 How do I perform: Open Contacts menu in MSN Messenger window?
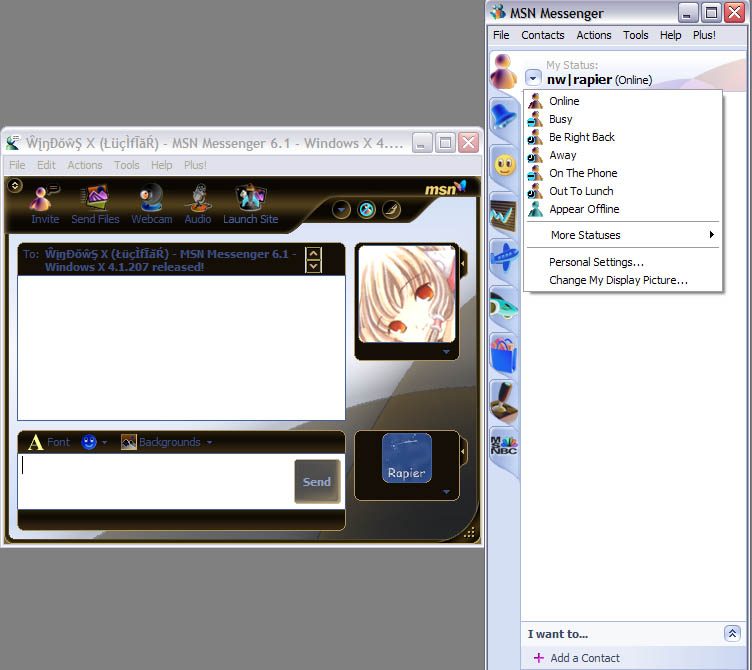point(542,35)
